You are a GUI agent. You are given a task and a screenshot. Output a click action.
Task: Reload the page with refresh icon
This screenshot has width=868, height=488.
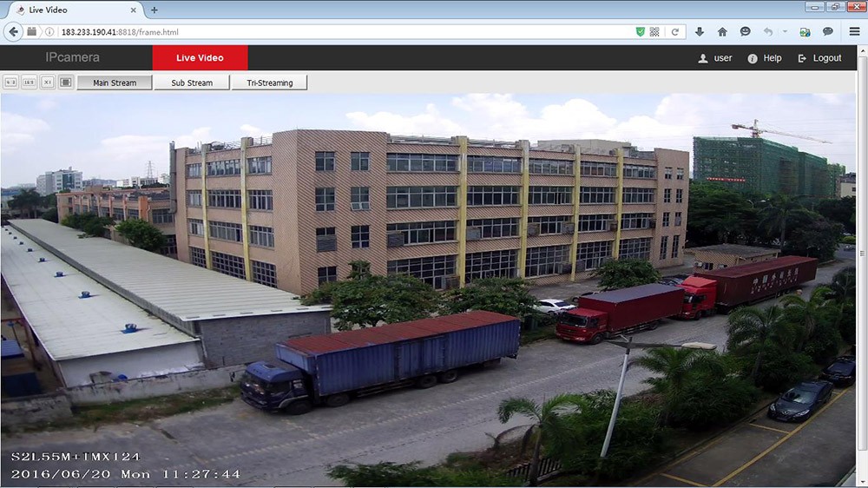coord(675,32)
